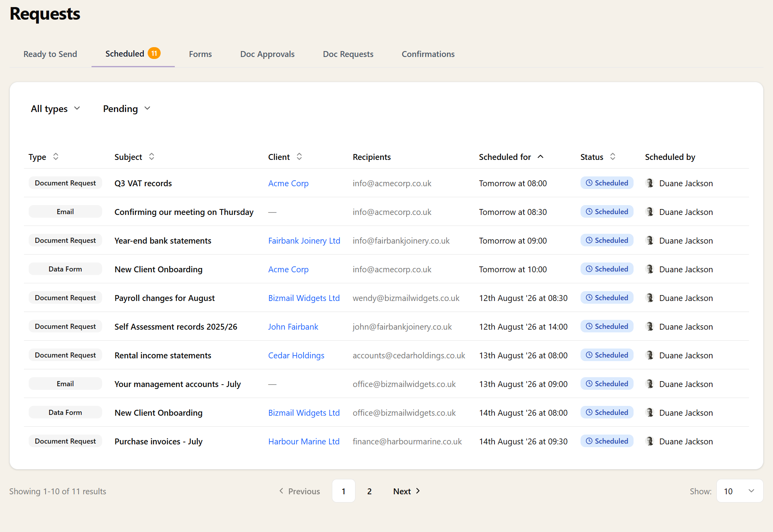Open Acme Corp link in Tomorrow at 10:00 row
Viewport: 773px width, 532px height.
point(288,270)
